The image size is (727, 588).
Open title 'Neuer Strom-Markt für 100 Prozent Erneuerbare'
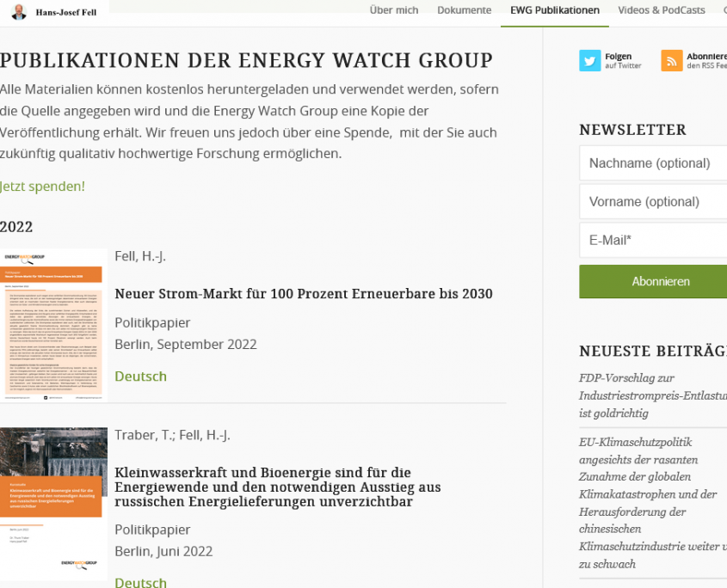tap(303, 294)
